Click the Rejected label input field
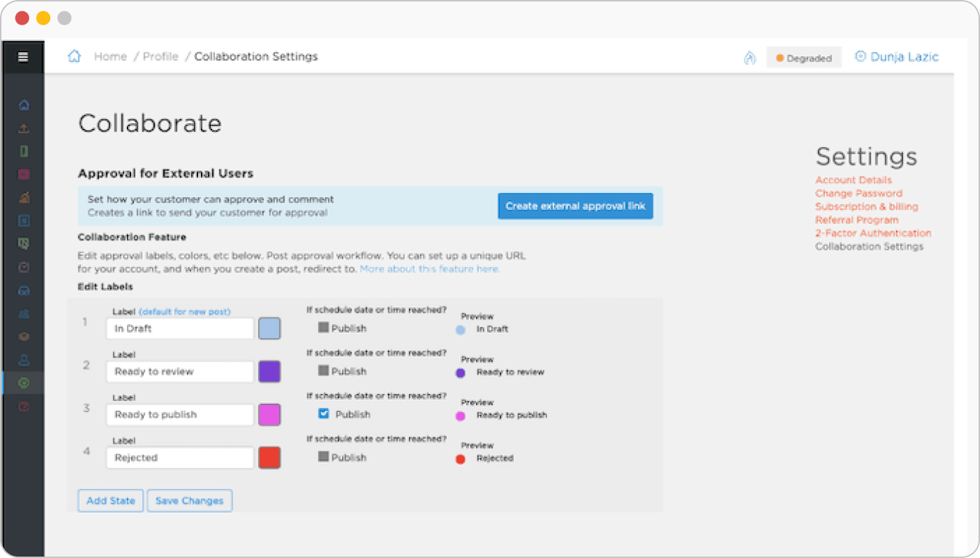 (x=180, y=458)
